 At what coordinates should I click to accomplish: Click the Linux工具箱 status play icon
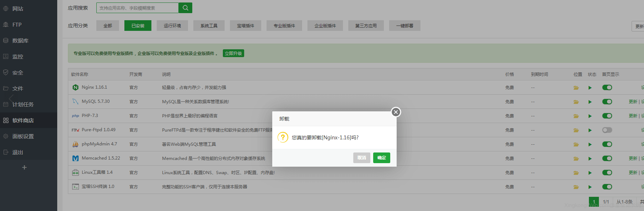click(x=590, y=173)
